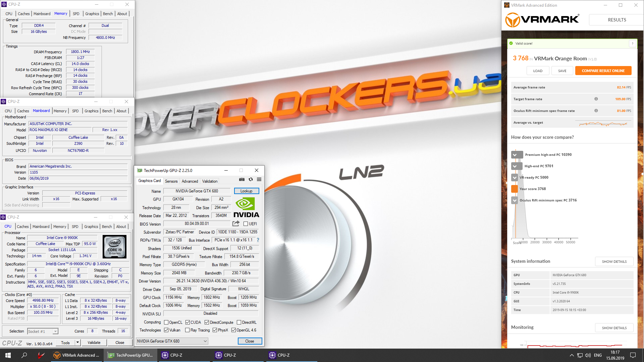Open Bench tab in Mainboard CPU-Z window

(x=107, y=111)
